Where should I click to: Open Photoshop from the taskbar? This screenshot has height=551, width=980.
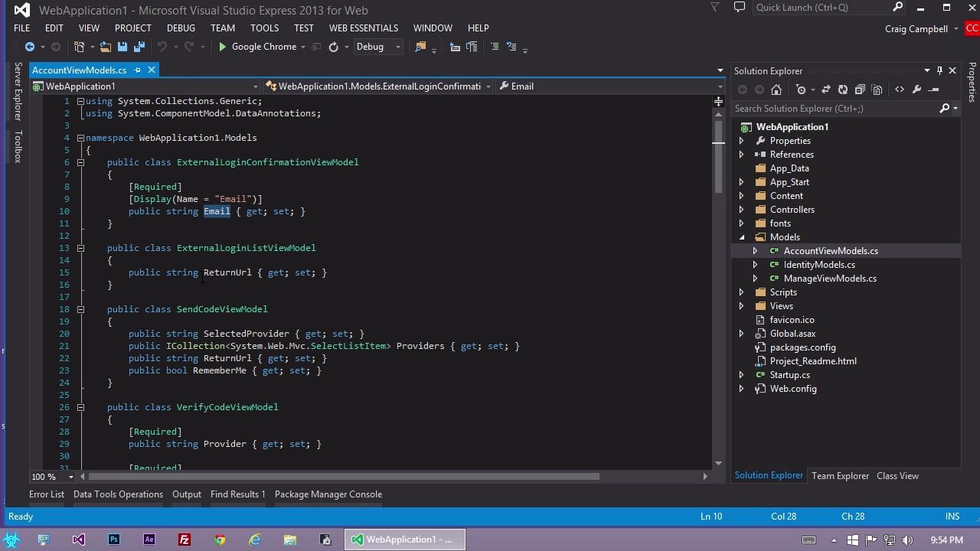click(114, 540)
